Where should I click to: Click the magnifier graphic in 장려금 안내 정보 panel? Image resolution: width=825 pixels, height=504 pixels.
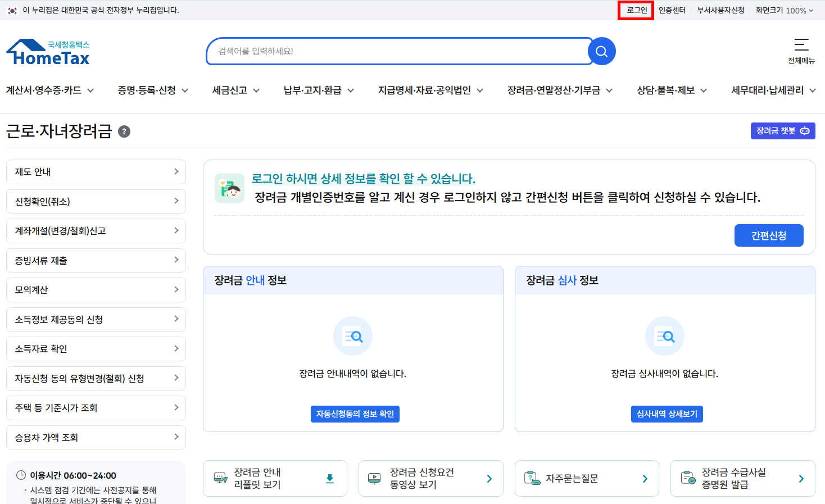pos(352,336)
